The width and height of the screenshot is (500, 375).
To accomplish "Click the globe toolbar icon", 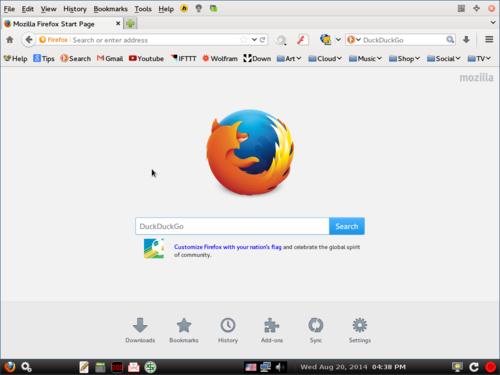I will point(325,40).
